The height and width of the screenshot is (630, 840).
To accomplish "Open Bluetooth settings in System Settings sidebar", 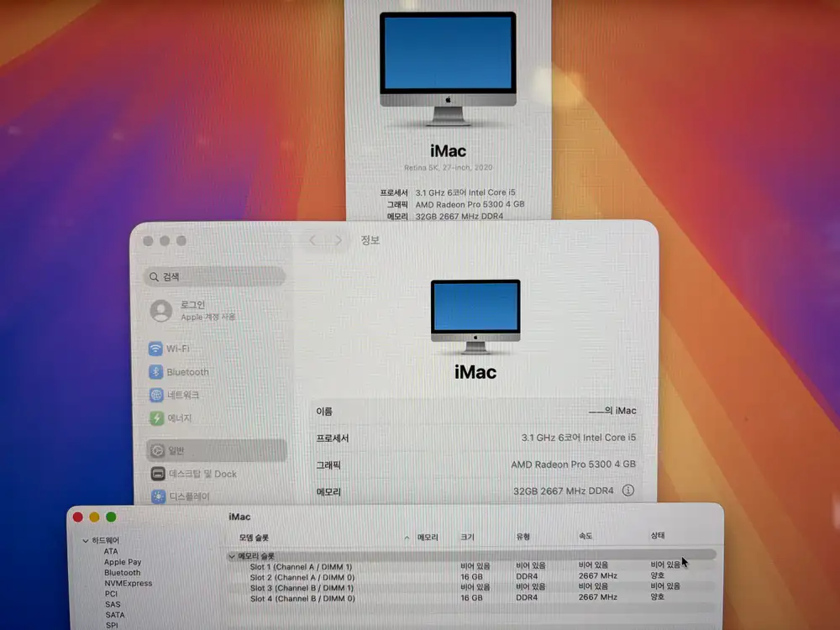I will [179, 372].
